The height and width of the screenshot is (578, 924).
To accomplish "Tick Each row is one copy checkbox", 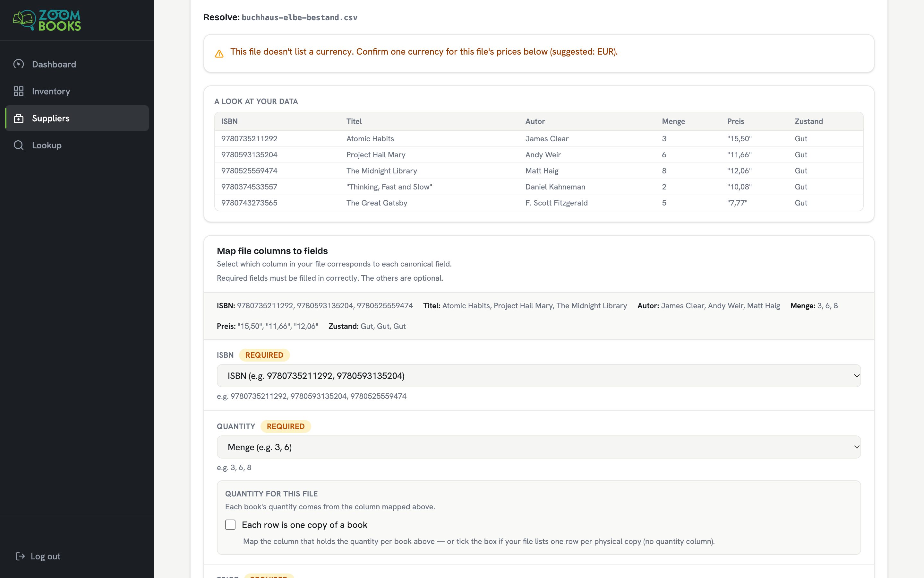I will click(230, 525).
